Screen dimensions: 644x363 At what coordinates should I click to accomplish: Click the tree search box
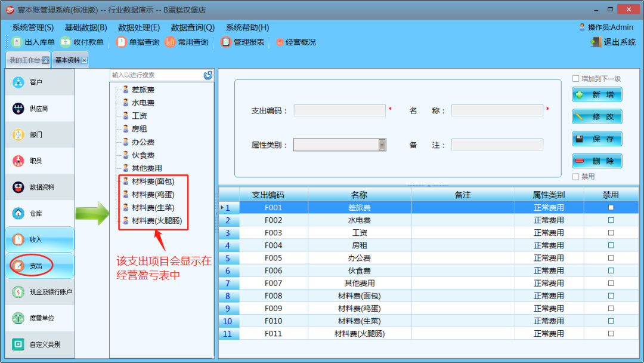156,75
